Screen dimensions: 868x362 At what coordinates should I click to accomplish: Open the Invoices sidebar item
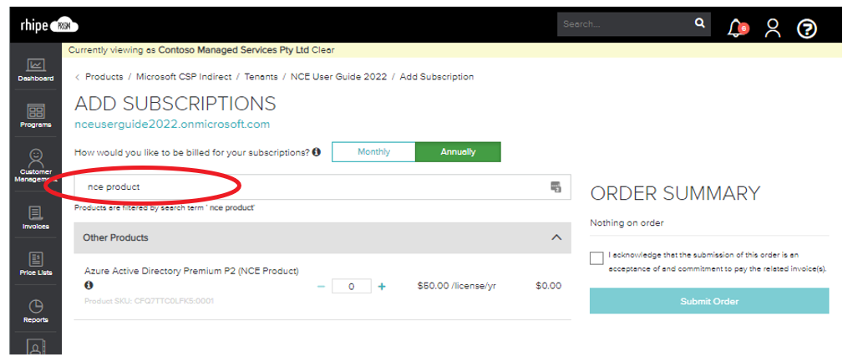(x=36, y=217)
